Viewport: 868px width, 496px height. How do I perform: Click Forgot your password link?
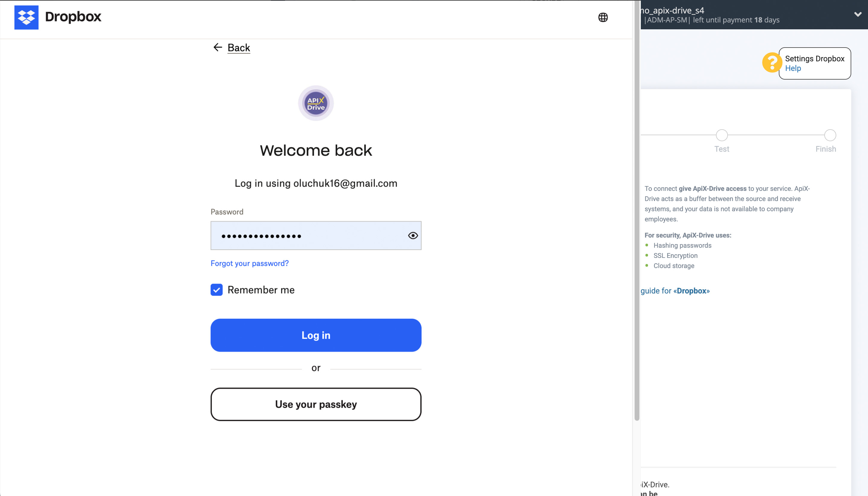(x=249, y=263)
